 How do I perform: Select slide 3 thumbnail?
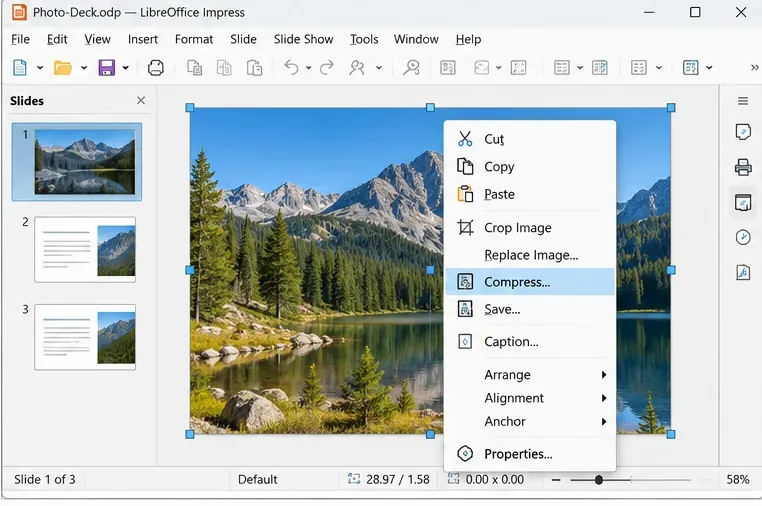(x=85, y=337)
